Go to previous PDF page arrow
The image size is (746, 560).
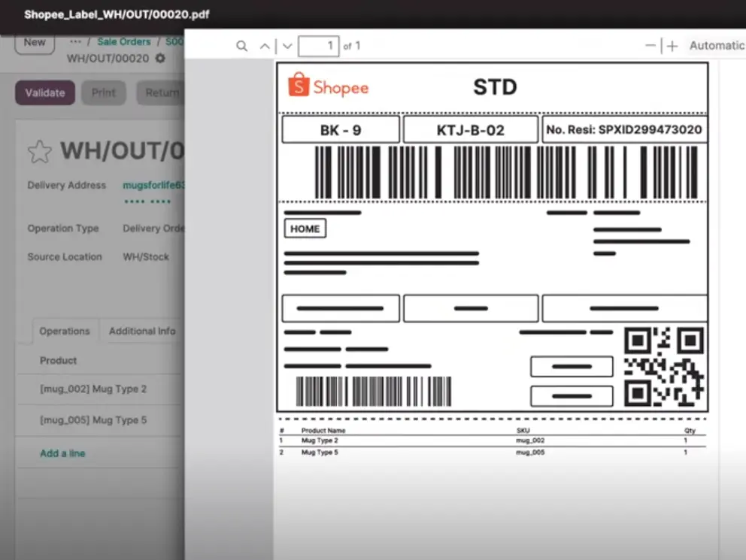(x=265, y=46)
